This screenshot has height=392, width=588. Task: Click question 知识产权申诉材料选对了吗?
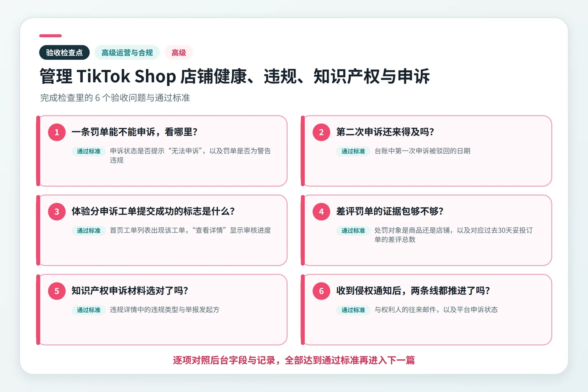130,291
